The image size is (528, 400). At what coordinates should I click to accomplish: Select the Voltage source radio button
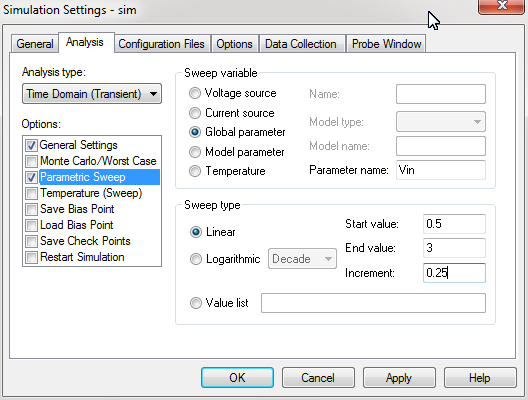tap(195, 93)
